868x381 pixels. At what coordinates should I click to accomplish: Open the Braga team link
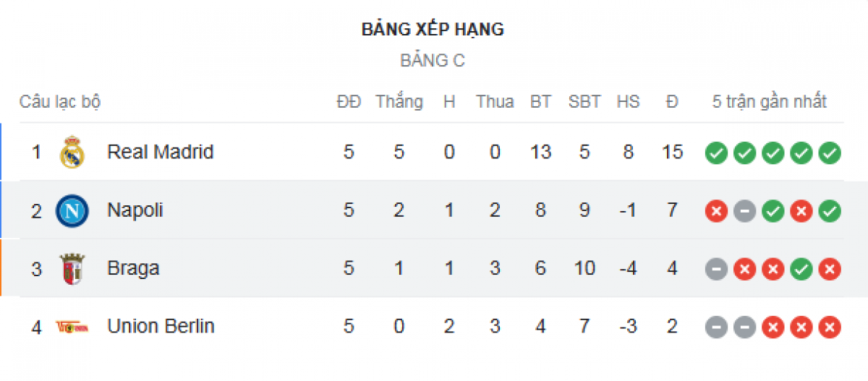[x=133, y=268]
